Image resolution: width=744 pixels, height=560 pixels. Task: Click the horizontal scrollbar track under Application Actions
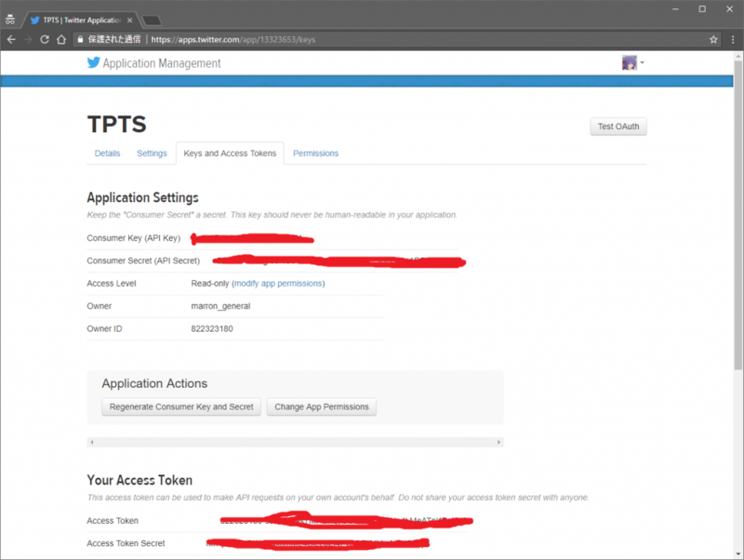click(x=295, y=442)
